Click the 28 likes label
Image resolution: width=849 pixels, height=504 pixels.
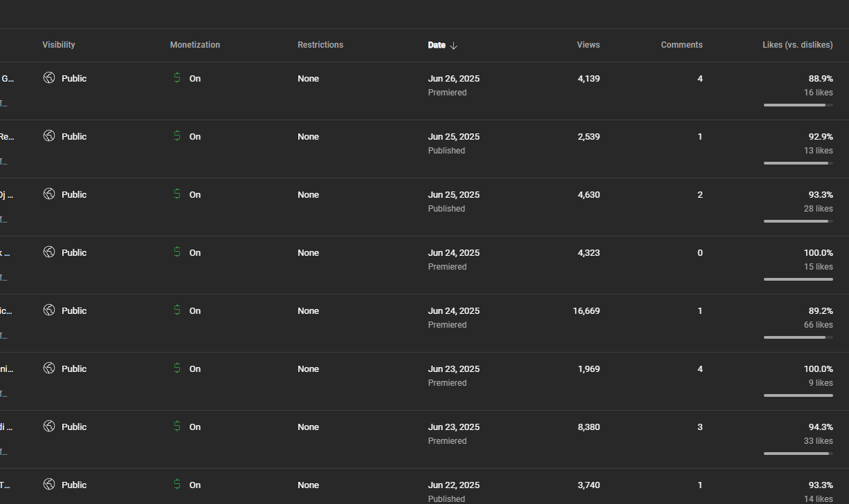point(819,209)
